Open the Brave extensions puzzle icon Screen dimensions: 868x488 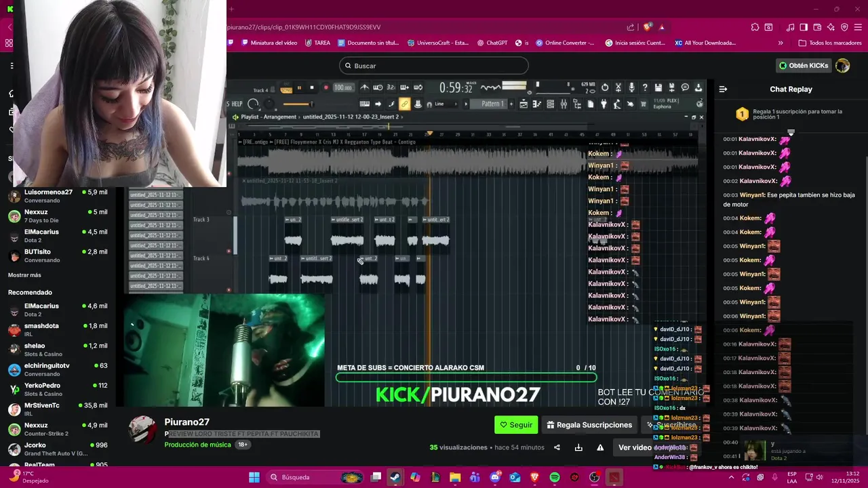click(x=755, y=27)
